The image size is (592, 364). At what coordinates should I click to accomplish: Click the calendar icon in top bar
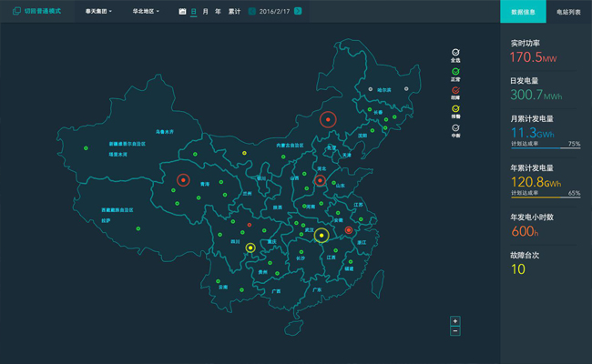183,11
